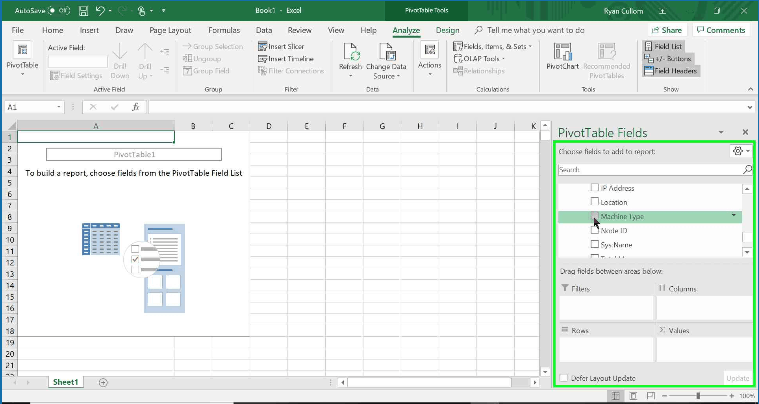Viewport: 759px width, 404px height.
Task: Click the Share button
Action: (x=667, y=30)
